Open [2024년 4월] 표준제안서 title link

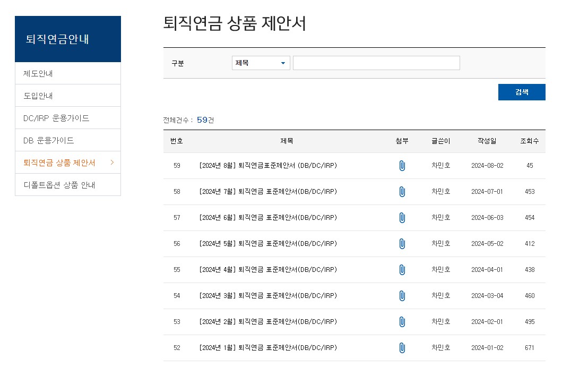(x=268, y=269)
